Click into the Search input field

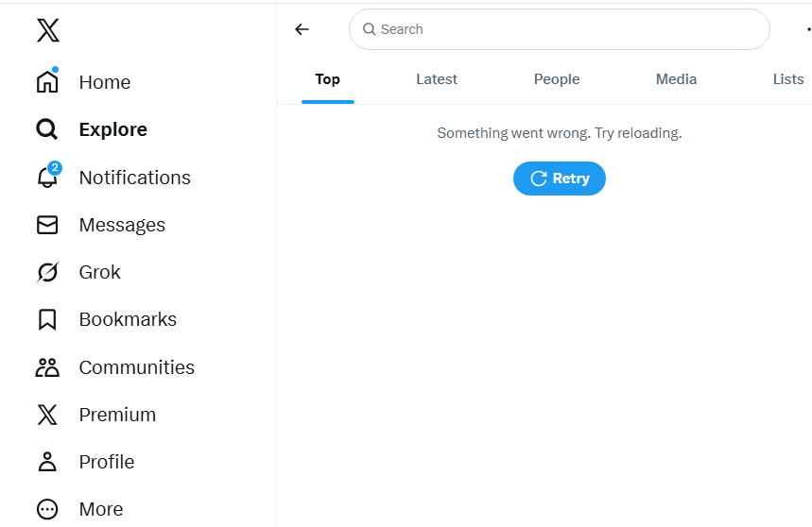click(567, 29)
